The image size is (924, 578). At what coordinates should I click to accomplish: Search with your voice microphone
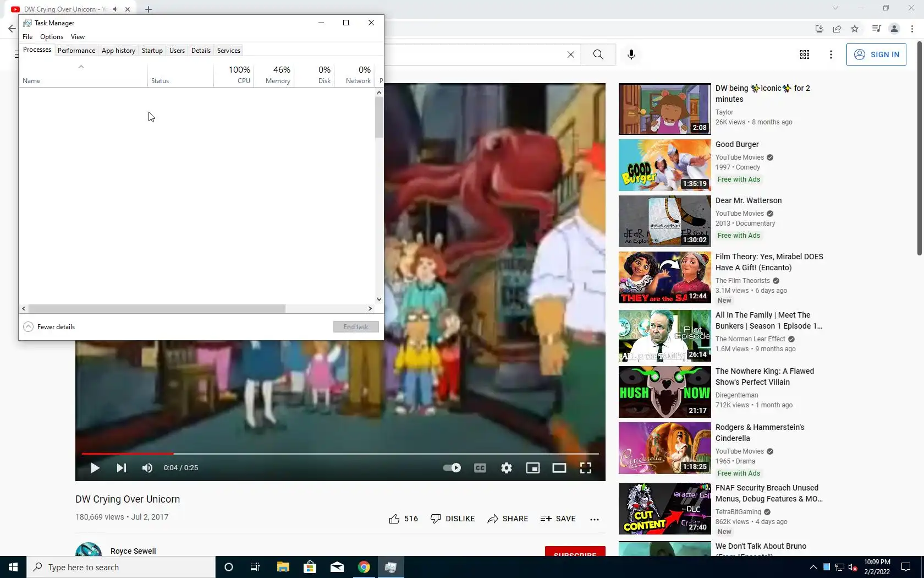coord(631,54)
